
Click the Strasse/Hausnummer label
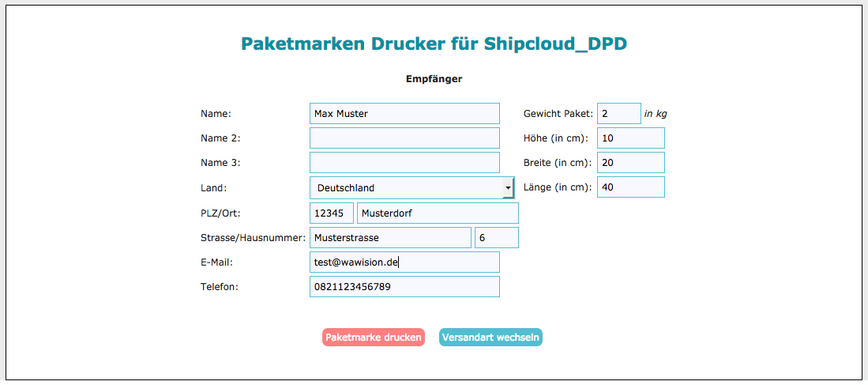253,238
